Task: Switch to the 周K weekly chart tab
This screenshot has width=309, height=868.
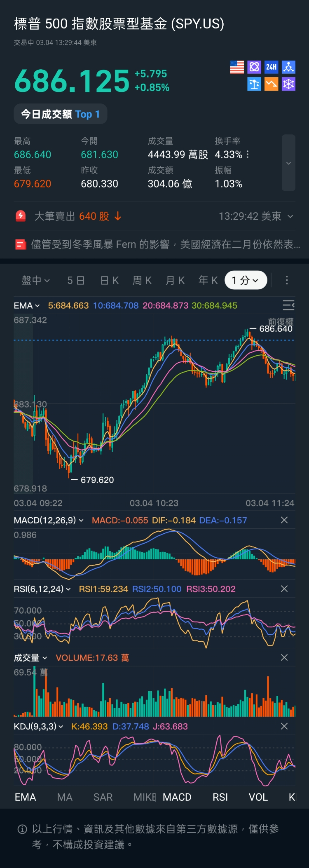Action: click(142, 280)
